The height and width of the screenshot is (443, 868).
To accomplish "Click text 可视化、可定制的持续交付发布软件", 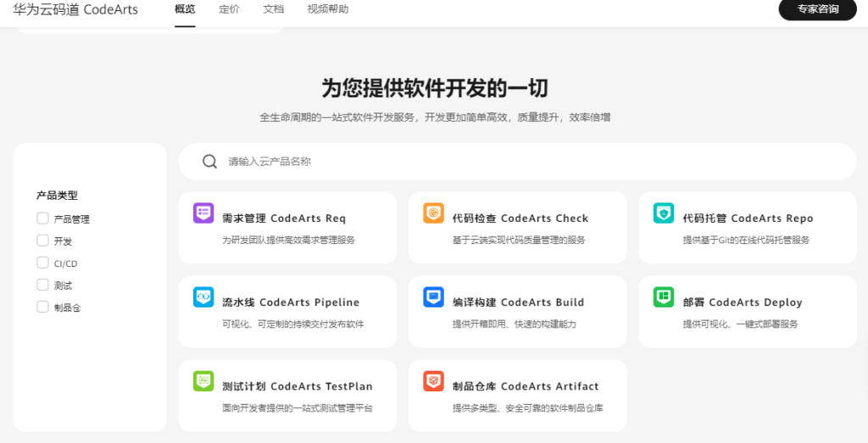I will (x=293, y=324).
